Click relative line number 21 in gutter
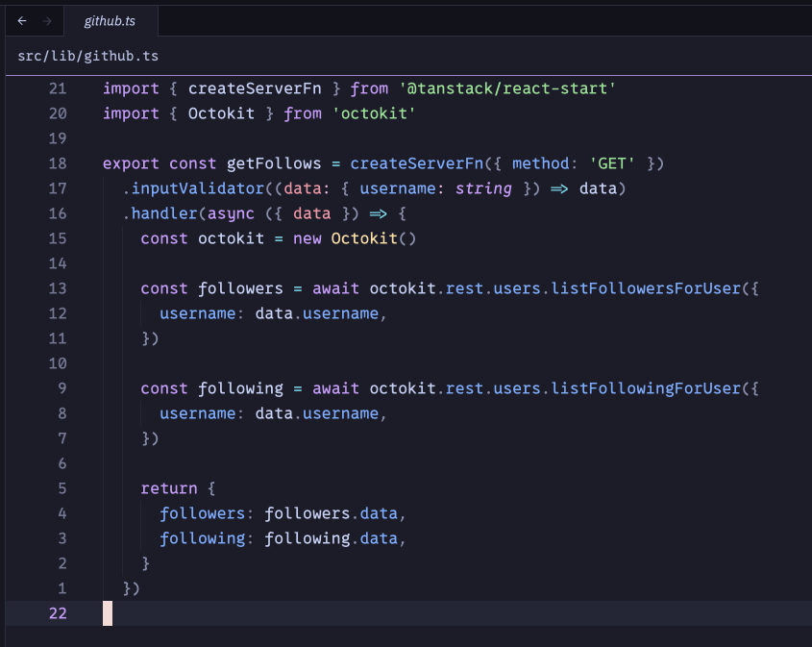The width and height of the screenshot is (812, 647). point(57,88)
